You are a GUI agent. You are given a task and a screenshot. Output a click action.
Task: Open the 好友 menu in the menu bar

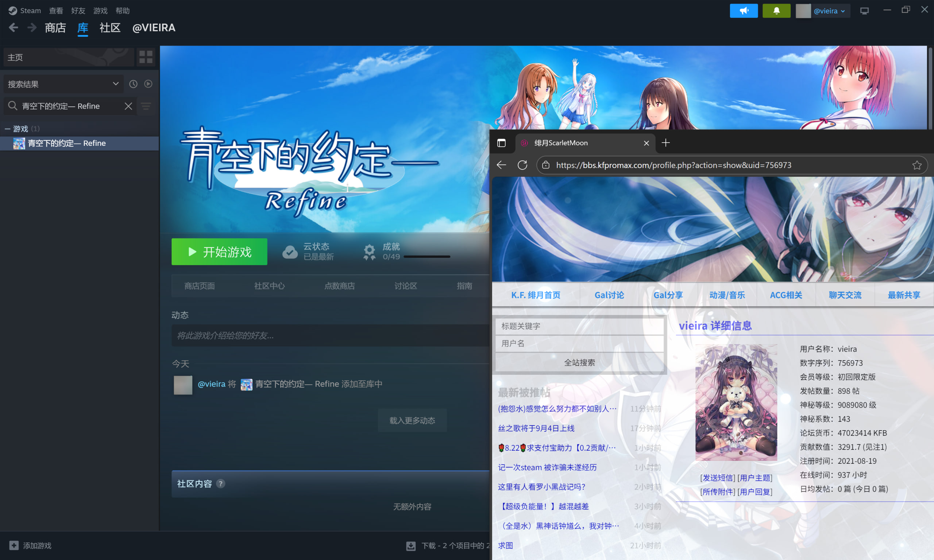tap(78, 11)
